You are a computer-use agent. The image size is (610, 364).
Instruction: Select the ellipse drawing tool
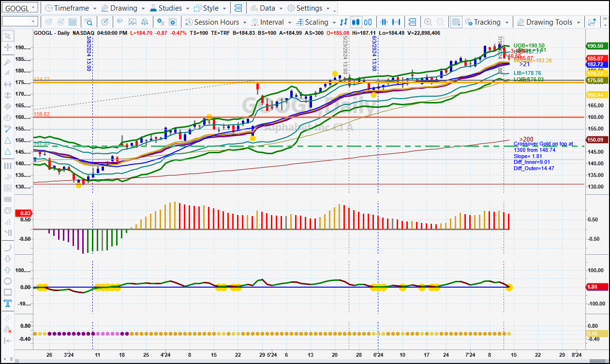8,281
